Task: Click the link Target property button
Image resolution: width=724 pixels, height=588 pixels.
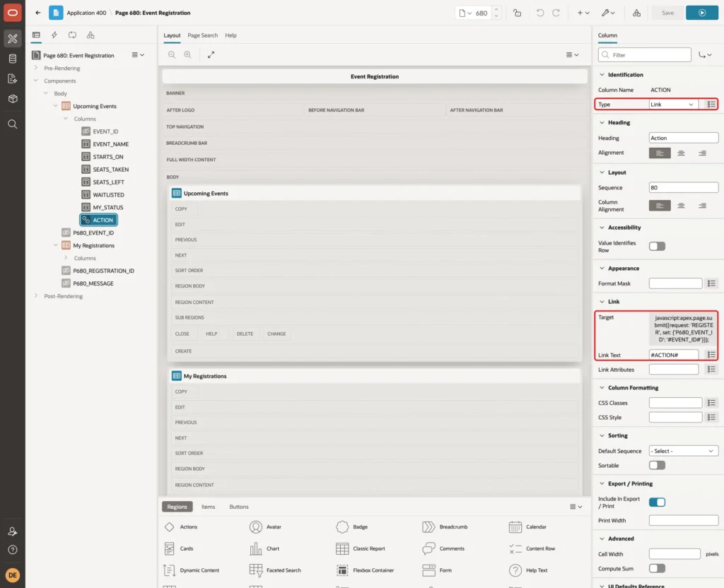Action: click(x=684, y=329)
